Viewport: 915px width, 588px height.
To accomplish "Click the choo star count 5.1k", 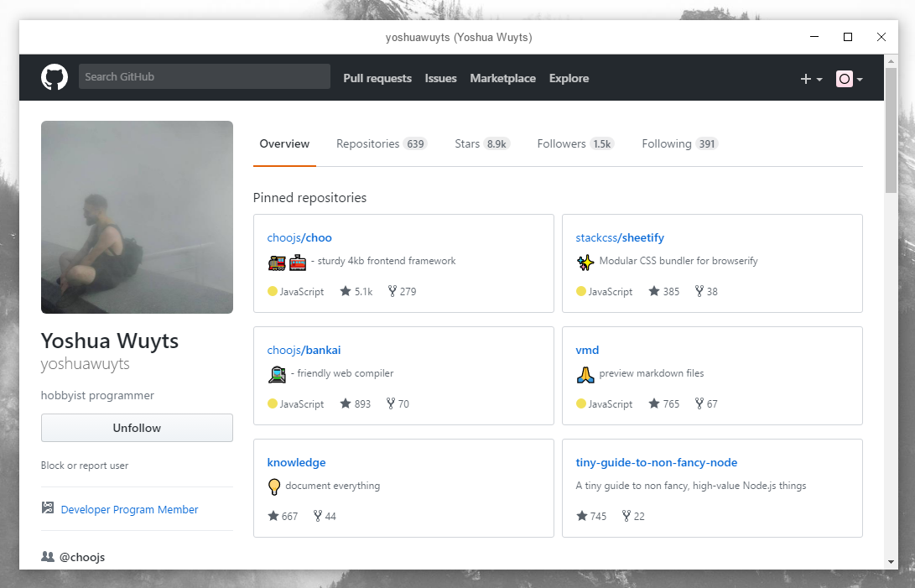I will 356,291.
